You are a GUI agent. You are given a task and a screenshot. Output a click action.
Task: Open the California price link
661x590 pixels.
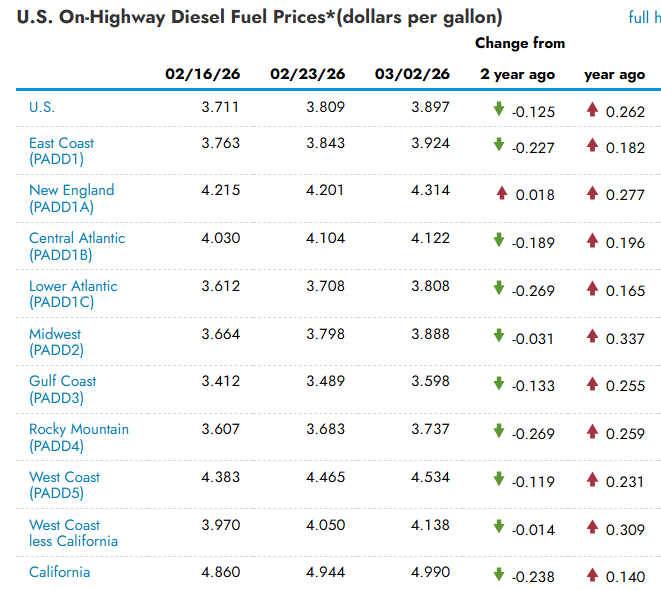pos(59,572)
